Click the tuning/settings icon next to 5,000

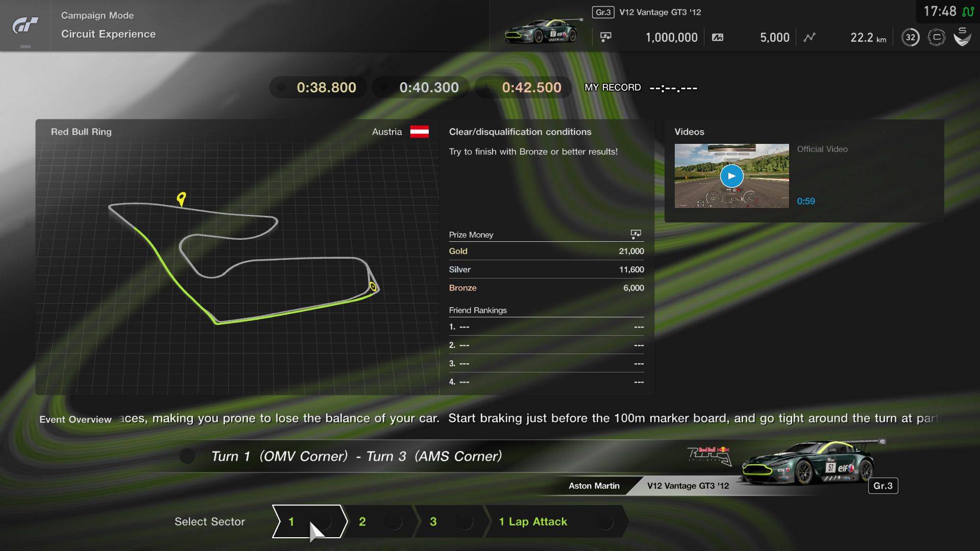pos(719,37)
